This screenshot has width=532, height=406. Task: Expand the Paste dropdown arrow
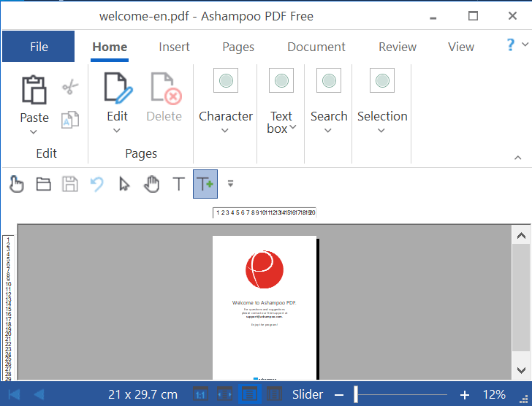34,132
